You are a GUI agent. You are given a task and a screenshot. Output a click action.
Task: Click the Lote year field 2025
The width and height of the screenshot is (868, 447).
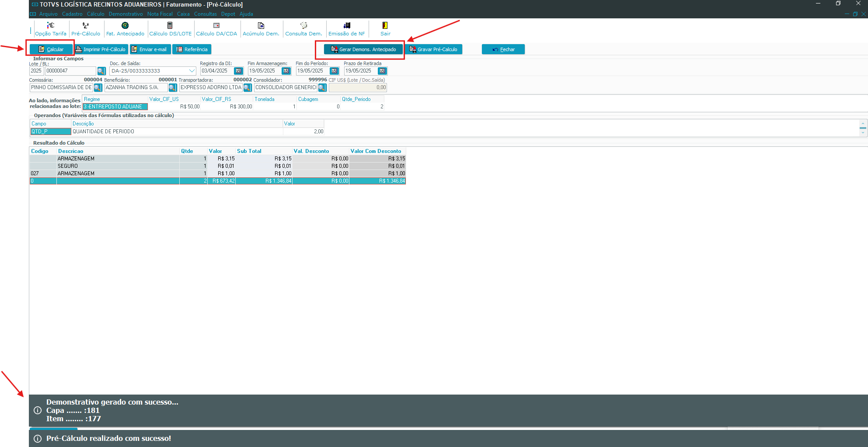pos(36,71)
